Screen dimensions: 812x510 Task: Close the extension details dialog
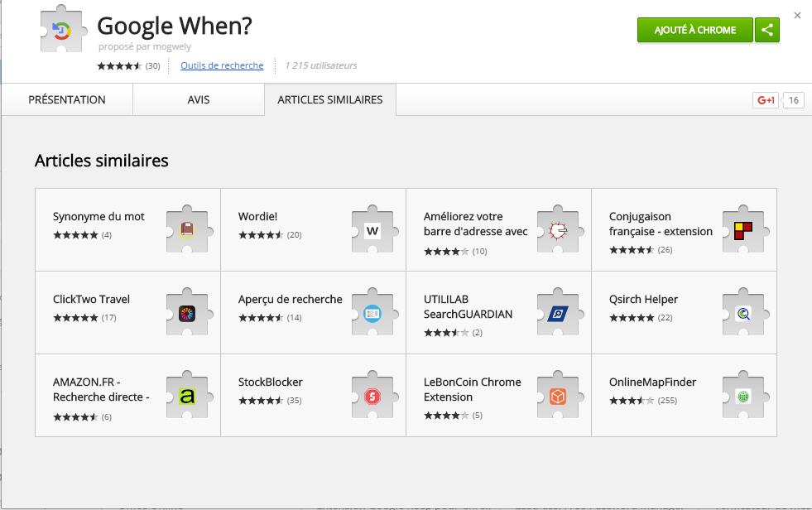pyautogui.click(x=797, y=15)
